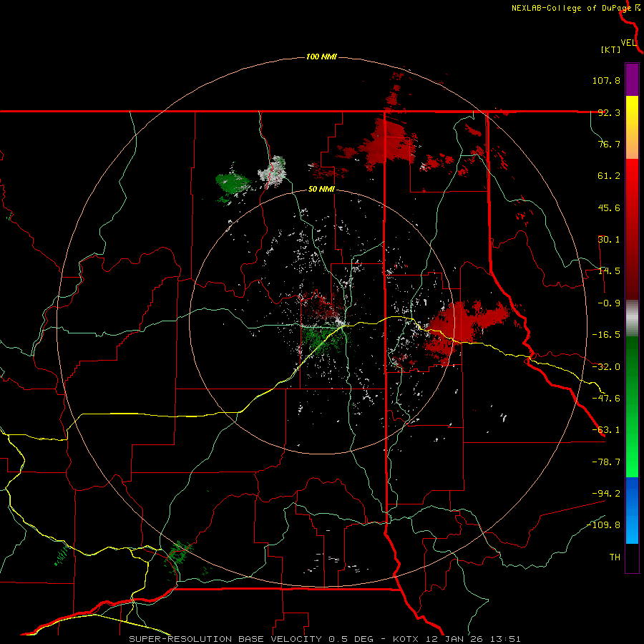
Task: Pick the purple segment of velocity scale
Action: [x=632, y=79]
